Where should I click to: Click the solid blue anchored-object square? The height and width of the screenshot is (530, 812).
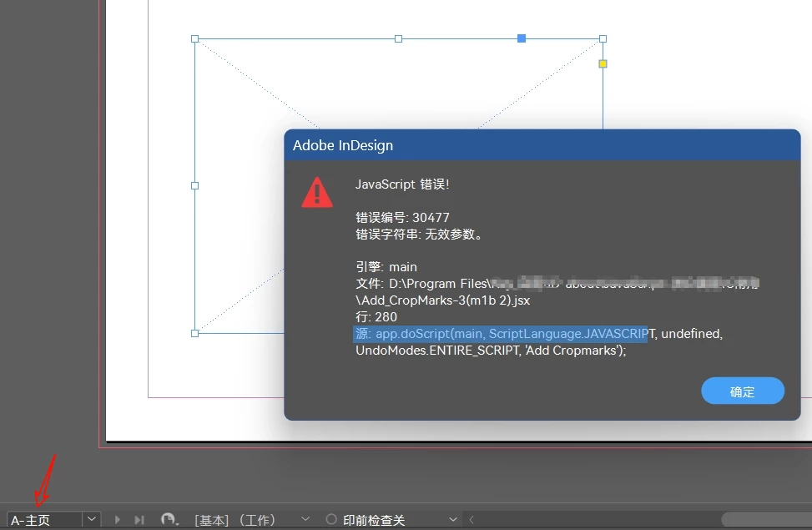pos(522,38)
